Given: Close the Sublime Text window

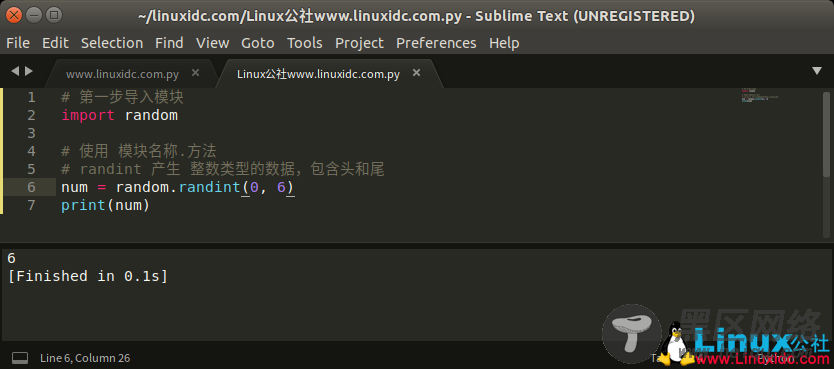Looking at the screenshot, I should coord(14,15).
